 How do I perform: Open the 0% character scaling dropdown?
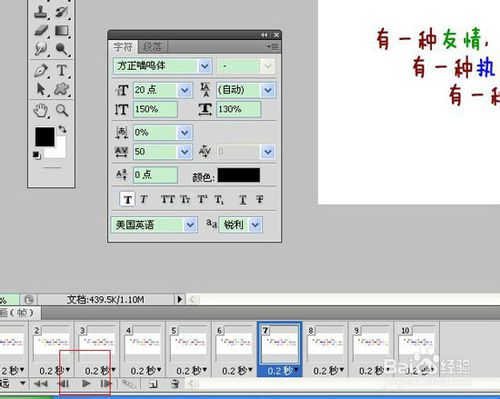[x=184, y=133]
